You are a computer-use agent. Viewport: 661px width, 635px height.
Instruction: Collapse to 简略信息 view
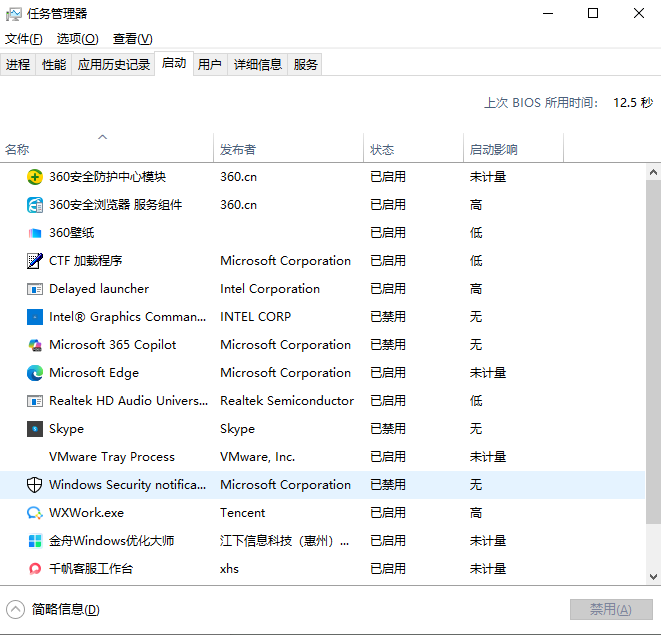click(53, 609)
